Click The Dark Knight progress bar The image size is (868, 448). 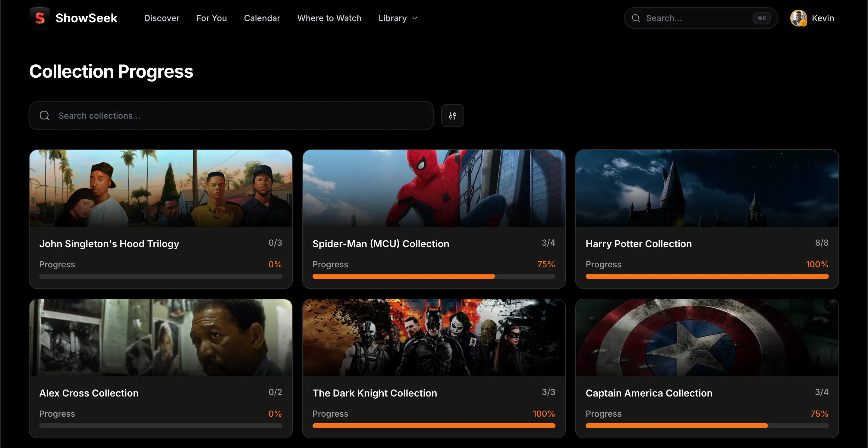pyautogui.click(x=434, y=426)
